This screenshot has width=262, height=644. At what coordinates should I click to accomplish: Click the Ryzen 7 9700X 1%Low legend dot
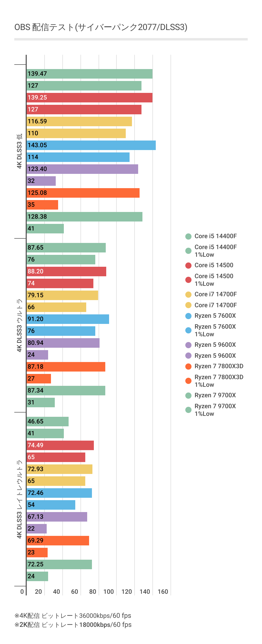pos(188,410)
